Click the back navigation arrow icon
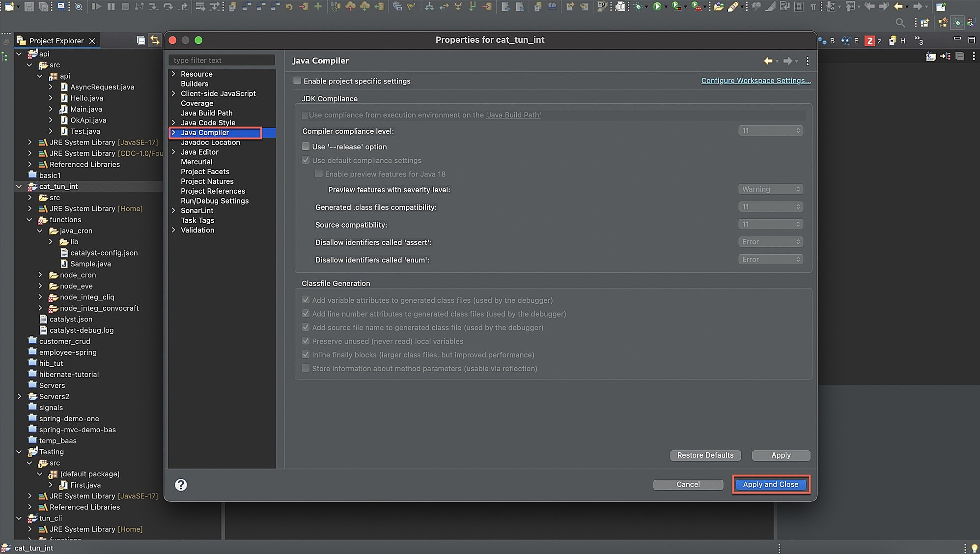This screenshot has width=980, height=554. click(768, 60)
